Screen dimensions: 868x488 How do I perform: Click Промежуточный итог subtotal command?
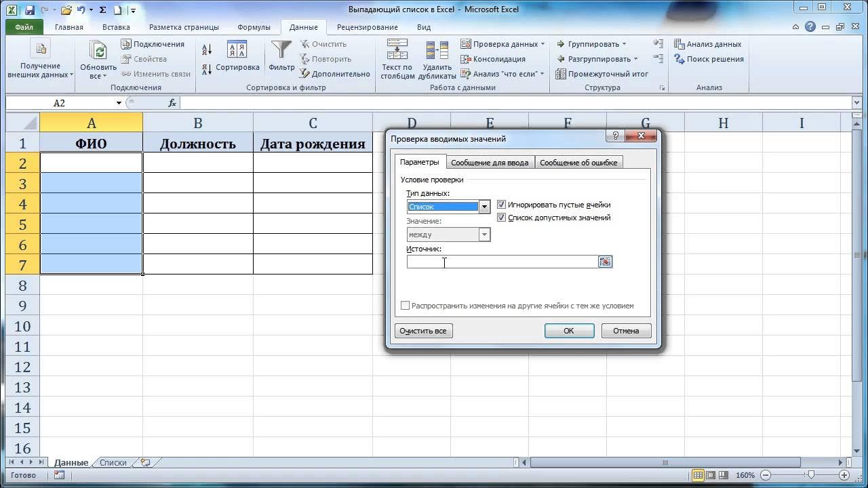click(x=602, y=74)
